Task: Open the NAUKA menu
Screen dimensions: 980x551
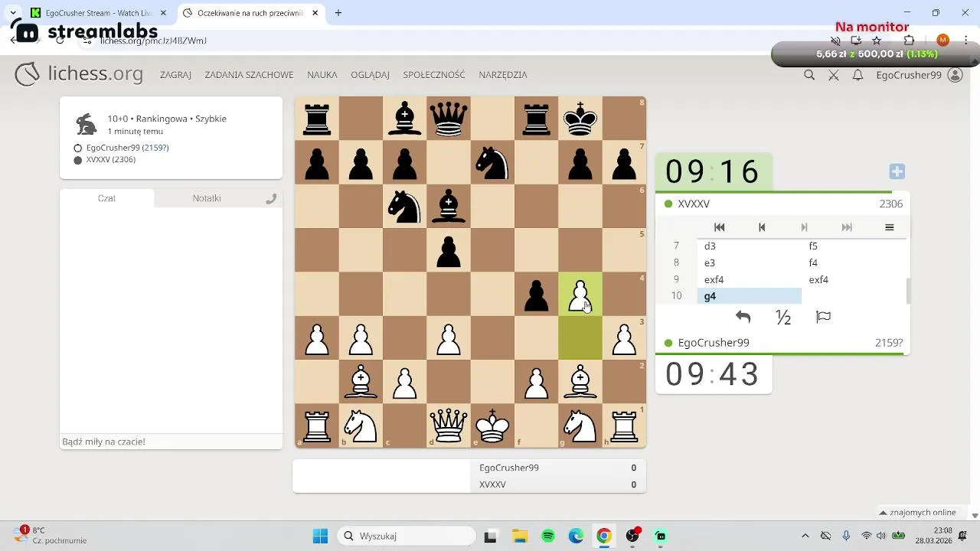Action: pyautogui.click(x=322, y=75)
